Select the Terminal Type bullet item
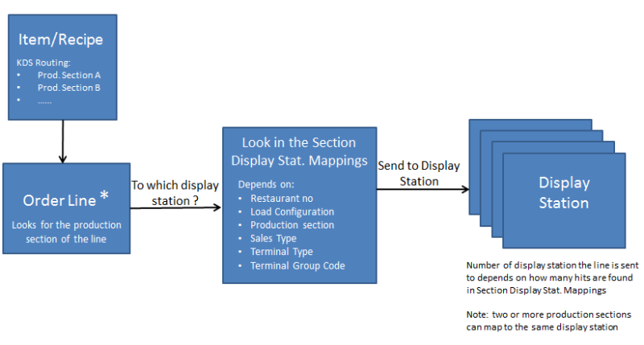The width and height of the screenshot is (644, 345). point(281,253)
